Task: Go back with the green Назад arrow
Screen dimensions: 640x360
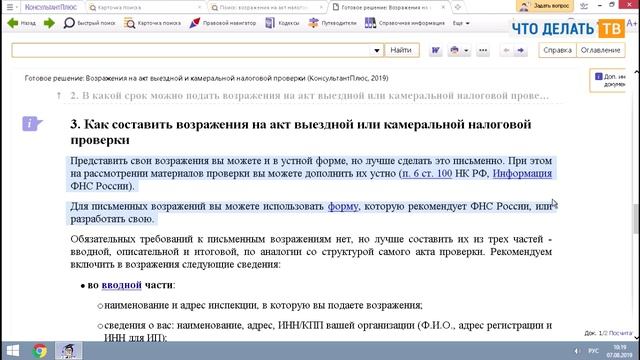Action: (22, 23)
